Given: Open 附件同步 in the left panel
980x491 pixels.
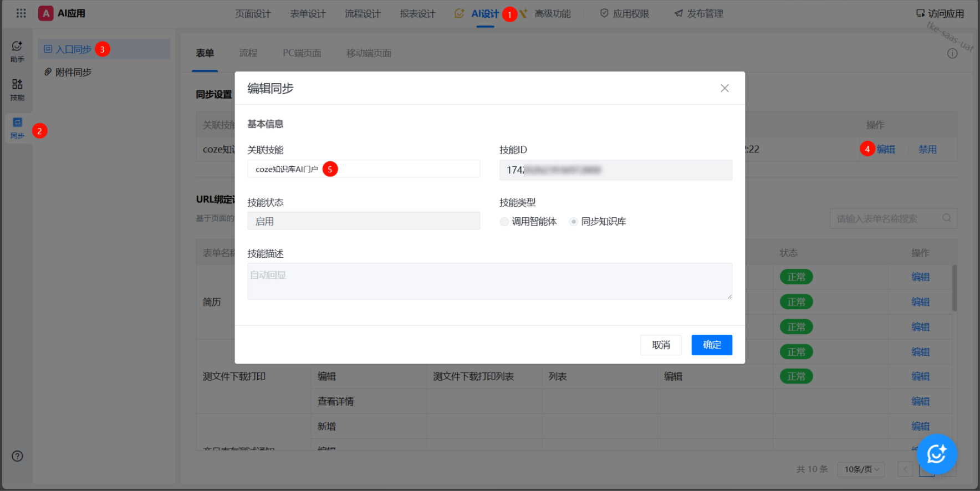Looking at the screenshot, I should (73, 73).
